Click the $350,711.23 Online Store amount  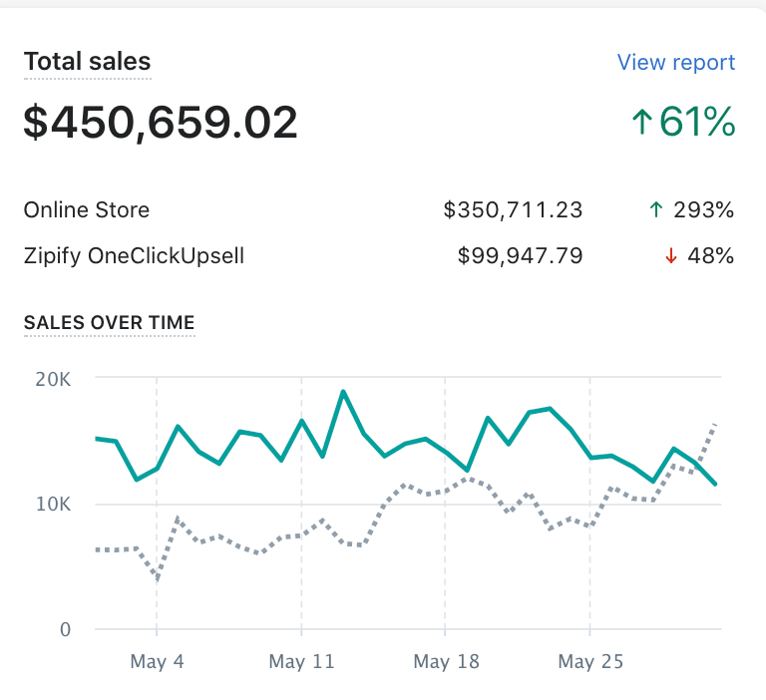click(x=513, y=210)
